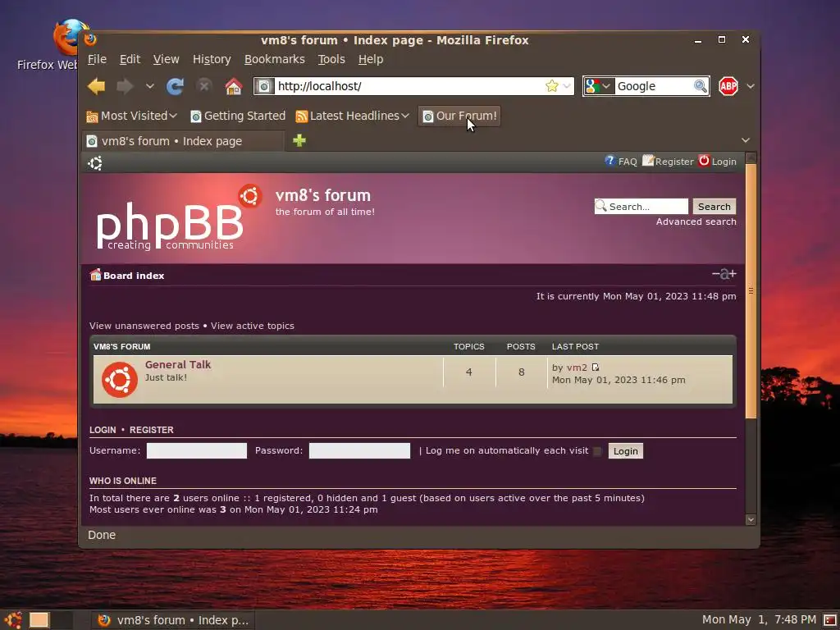Click the Adblock Plus ABP icon
The height and width of the screenshot is (630, 840).
point(728,86)
